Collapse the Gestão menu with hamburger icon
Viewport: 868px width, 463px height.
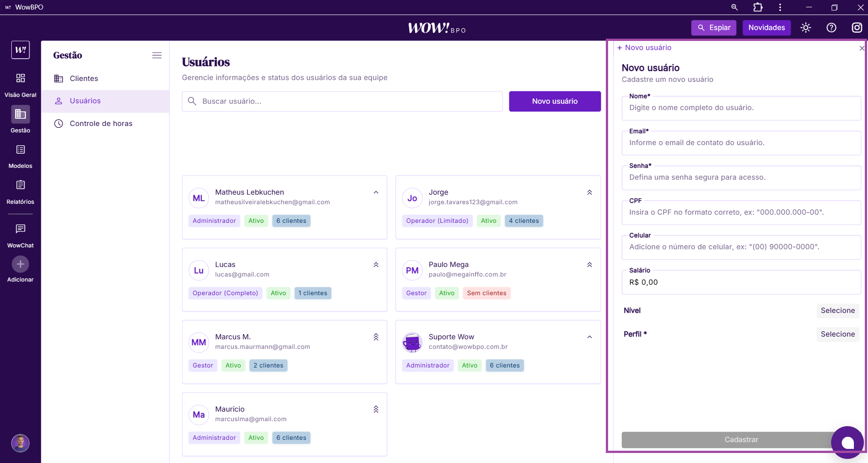(x=157, y=55)
